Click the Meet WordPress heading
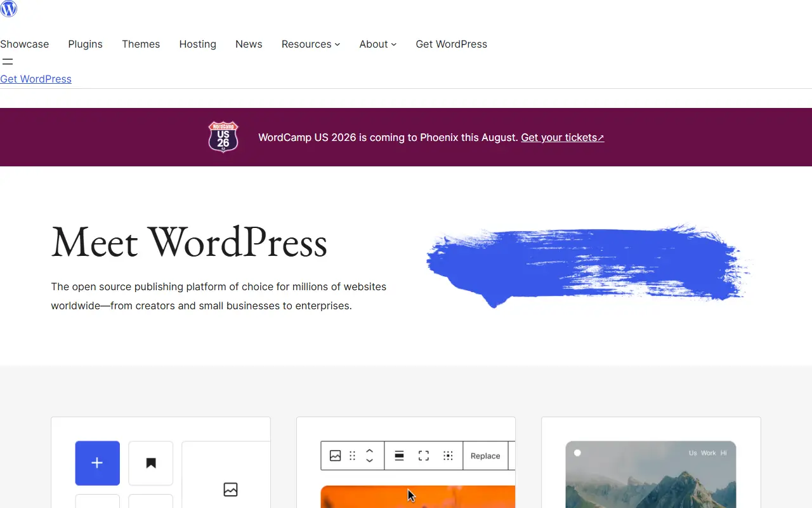 tap(189, 243)
